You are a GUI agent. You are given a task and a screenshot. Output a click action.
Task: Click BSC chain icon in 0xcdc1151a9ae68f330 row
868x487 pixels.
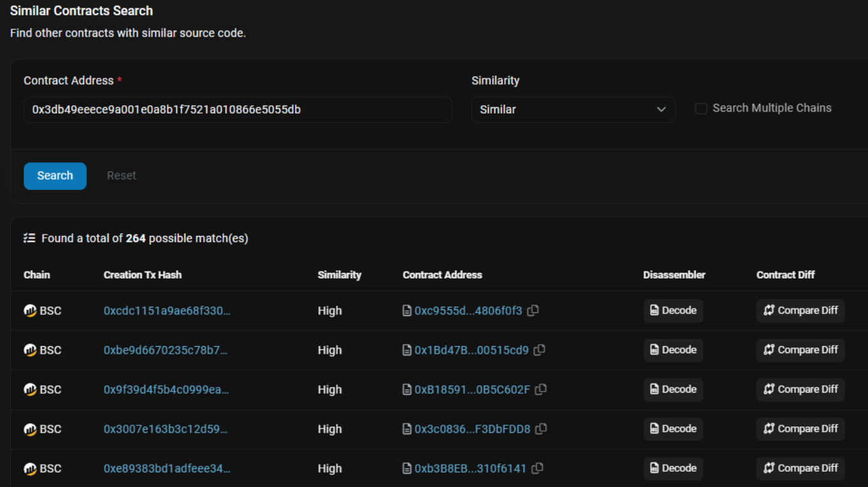(30, 311)
